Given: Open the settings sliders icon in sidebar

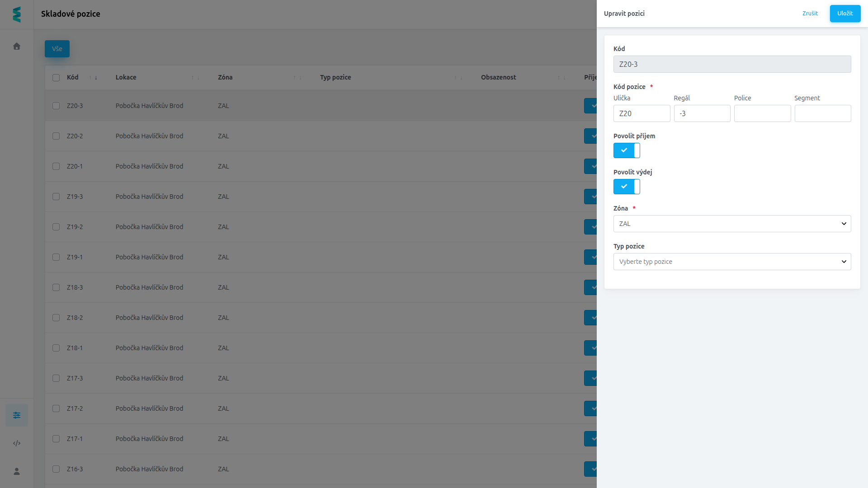Looking at the screenshot, I should [17, 415].
